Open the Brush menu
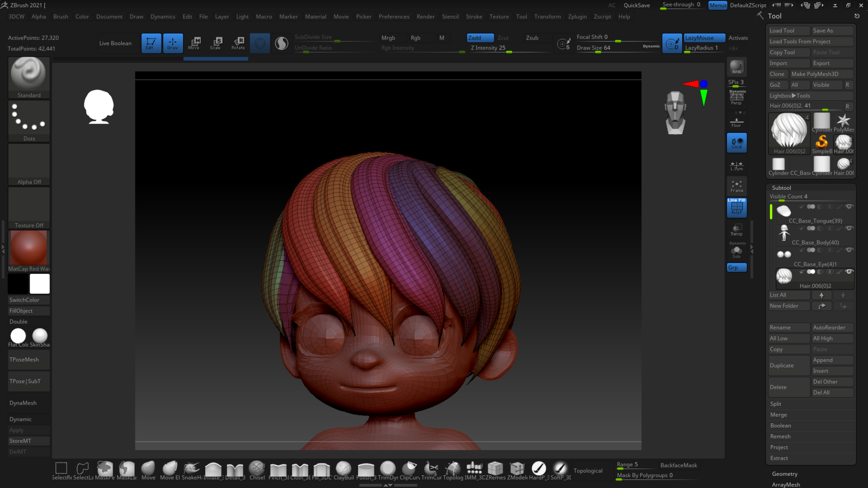 point(60,16)
